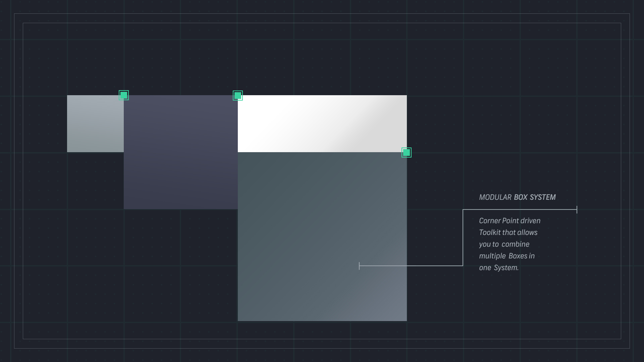Click the 'you to combine' text line
This screenshot has height=362, width=644.
(x=504, y=244)
